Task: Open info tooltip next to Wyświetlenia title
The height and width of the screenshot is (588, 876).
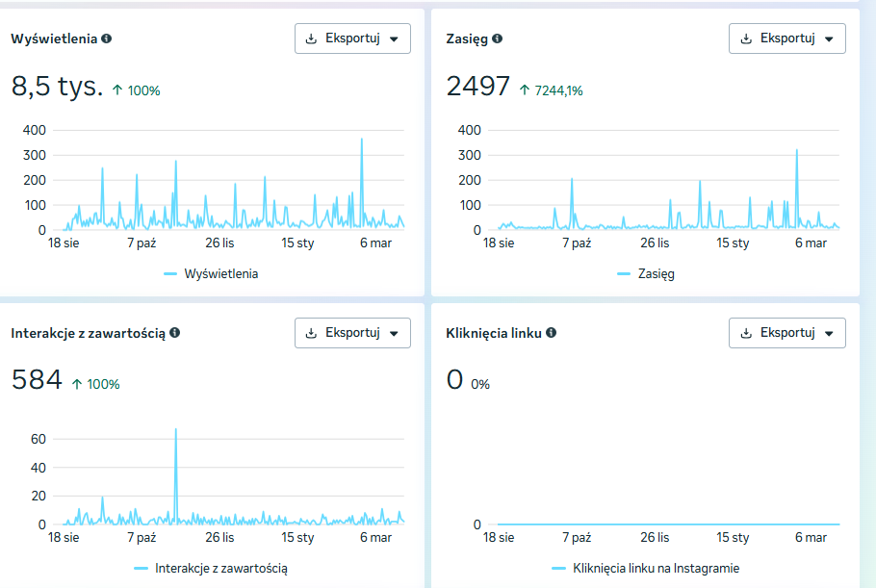Action: (106, 38)
